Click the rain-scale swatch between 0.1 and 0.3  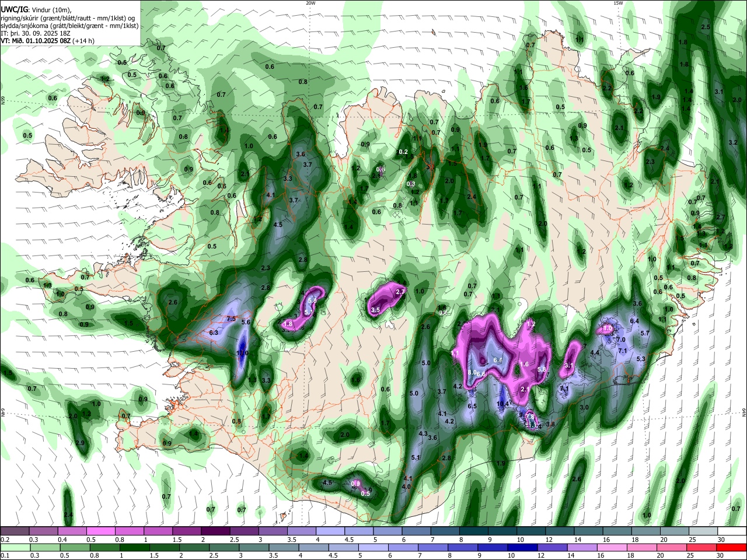coord(15,547)
